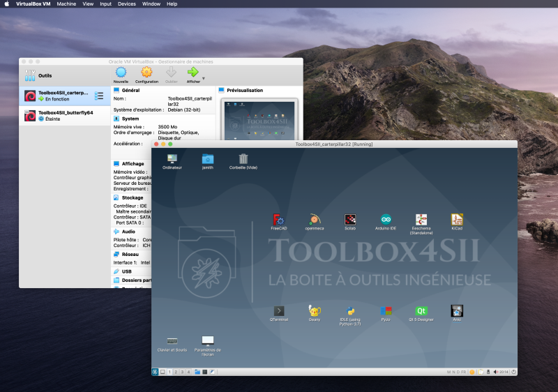Open the Apple menu
The image size is (558, 392).
[6, 4]
